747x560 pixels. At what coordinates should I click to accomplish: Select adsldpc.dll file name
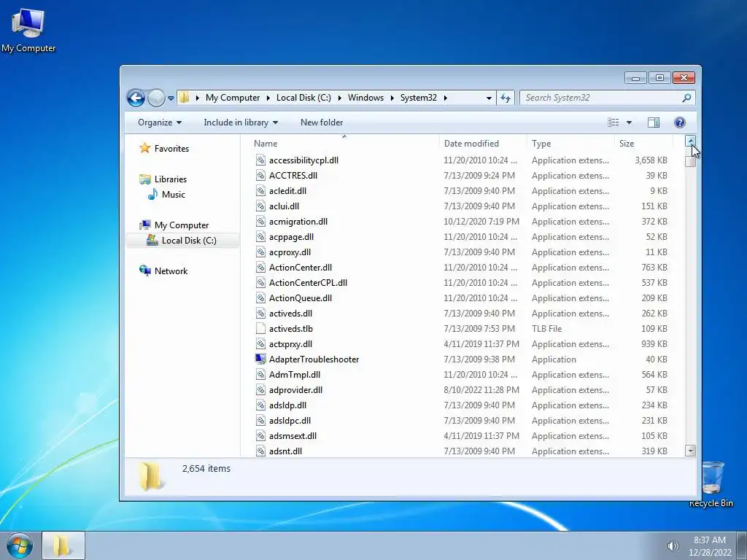(290, 421)
